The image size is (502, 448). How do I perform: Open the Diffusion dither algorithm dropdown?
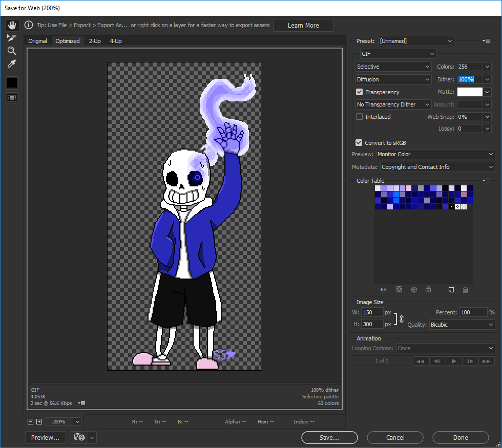point(393,79)
